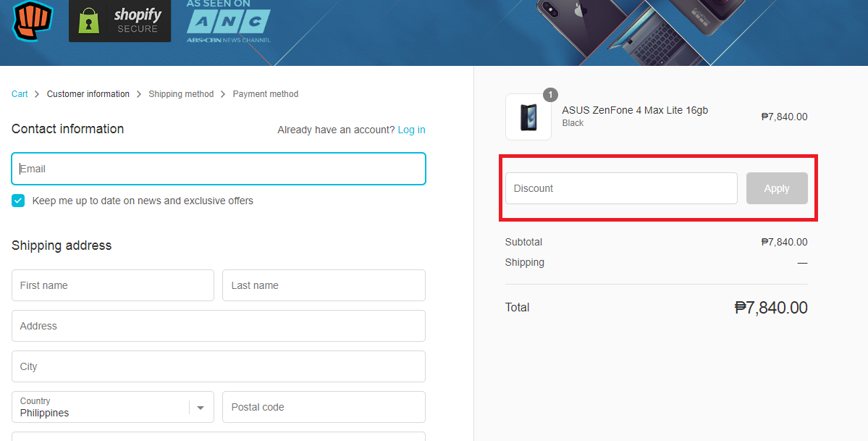Click the Shipping label in order summary
868x441 pixels.
[x=525, y=263]
